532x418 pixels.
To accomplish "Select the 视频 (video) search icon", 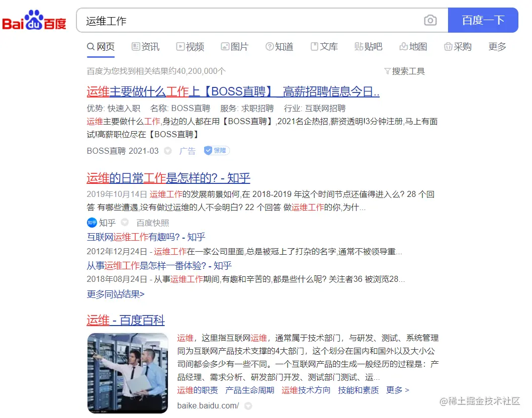I will click(180, 46).
